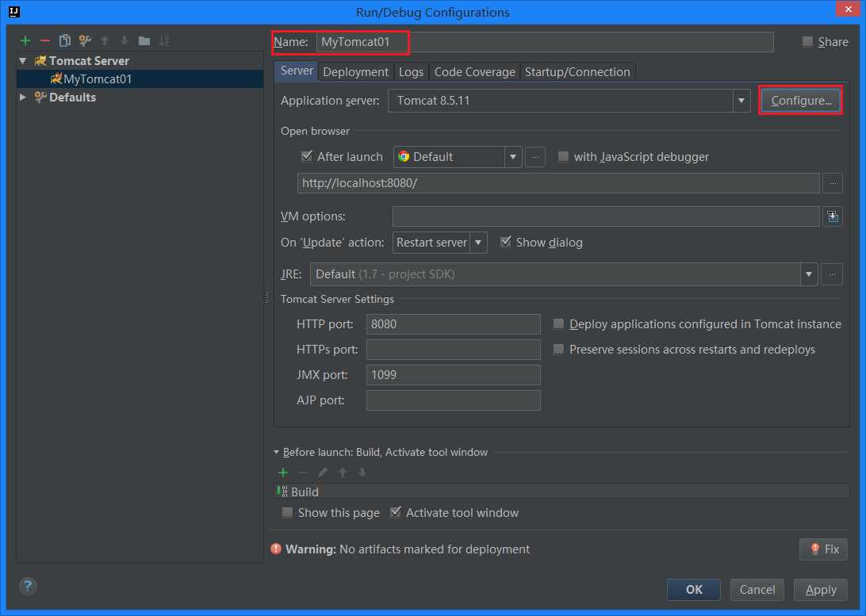This screenshot has height=616, width=866.
Task: Click the Cancel button
Action: point(757,590)
